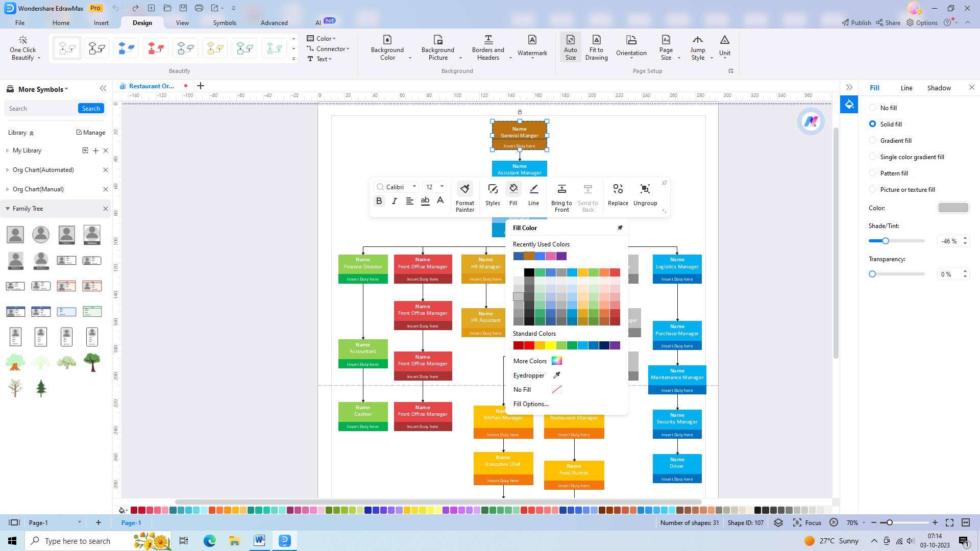The height and width of the screenshot is (551, 980).
Task: Click the Eyedropper tool icon
Action: (x=557, y=375)
